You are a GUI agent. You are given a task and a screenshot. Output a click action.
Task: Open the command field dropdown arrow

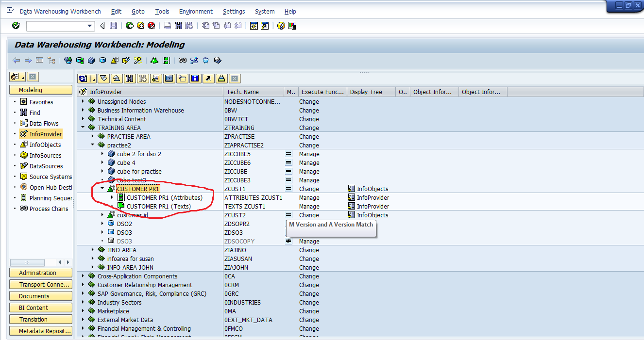88,25
